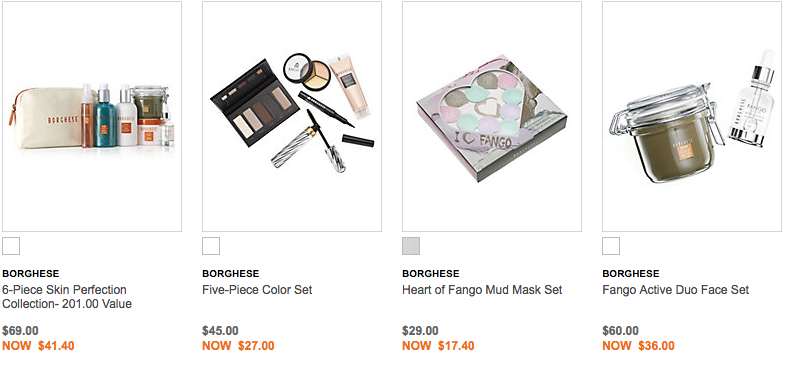Click BORGHESE brand above Five-Piece Color Set

[231, 274]
